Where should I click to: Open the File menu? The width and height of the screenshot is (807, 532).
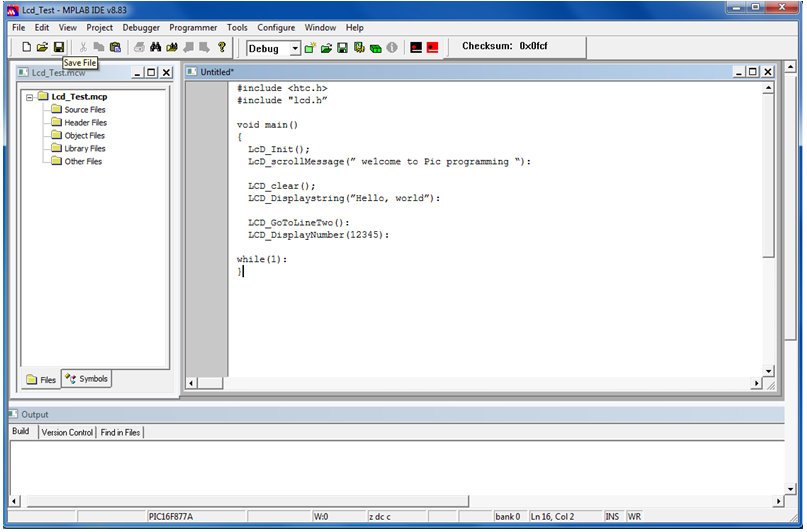click(19, 28)
